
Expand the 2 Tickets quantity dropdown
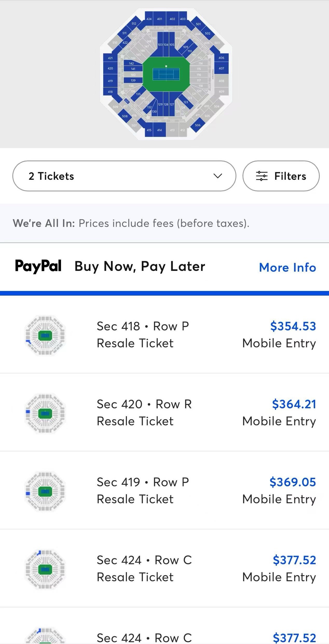pyautogui.click(x=124, y=176)
